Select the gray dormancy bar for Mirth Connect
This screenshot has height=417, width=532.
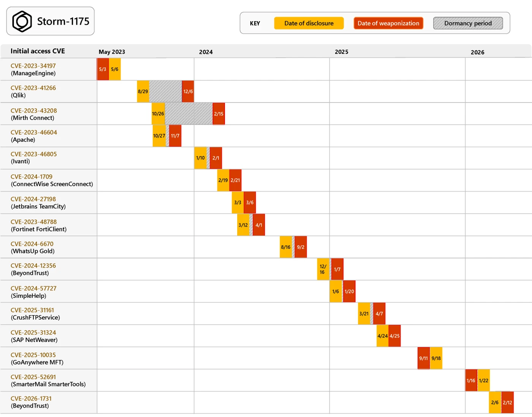(x=189, y=114)
